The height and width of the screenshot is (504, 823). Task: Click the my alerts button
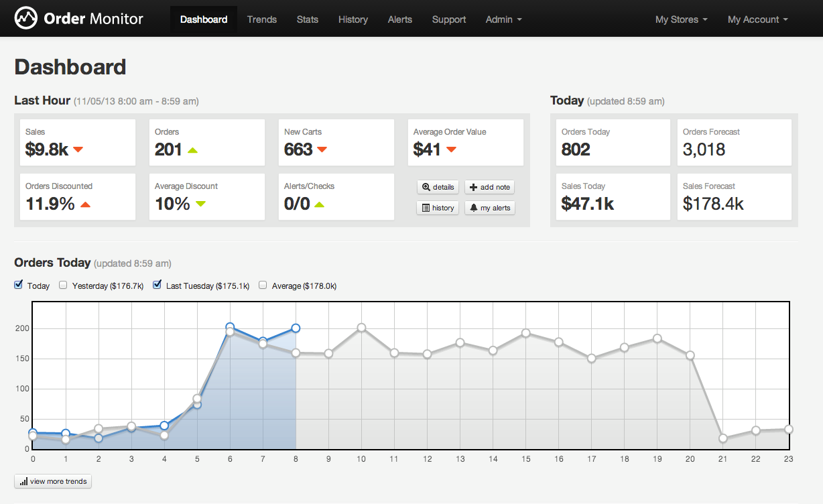[x=490, y=208]
